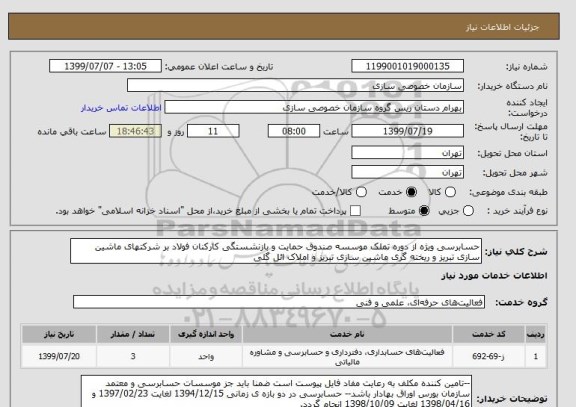The image size is (576, 407).
Task: Click the توضیحات خریدار text area
Action: tap(276, 391)
